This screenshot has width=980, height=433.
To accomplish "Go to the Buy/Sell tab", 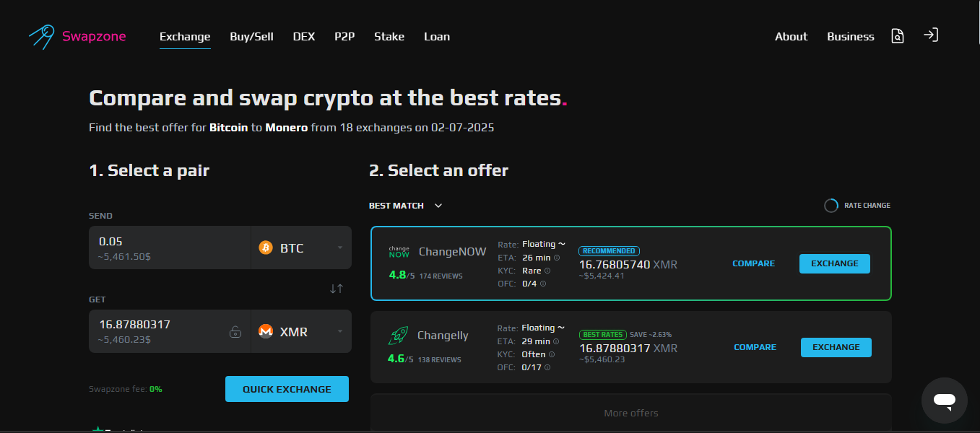I will (x=251, y=37).
